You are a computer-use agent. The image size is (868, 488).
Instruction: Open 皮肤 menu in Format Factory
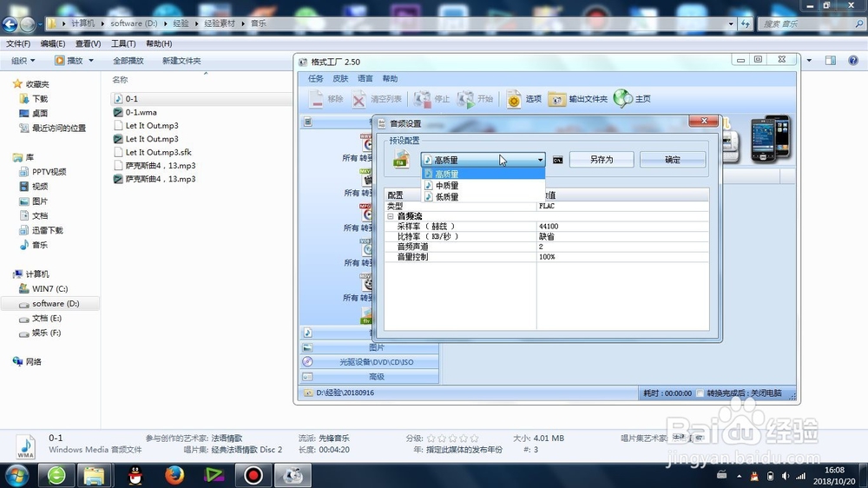[x=340, y=79]
